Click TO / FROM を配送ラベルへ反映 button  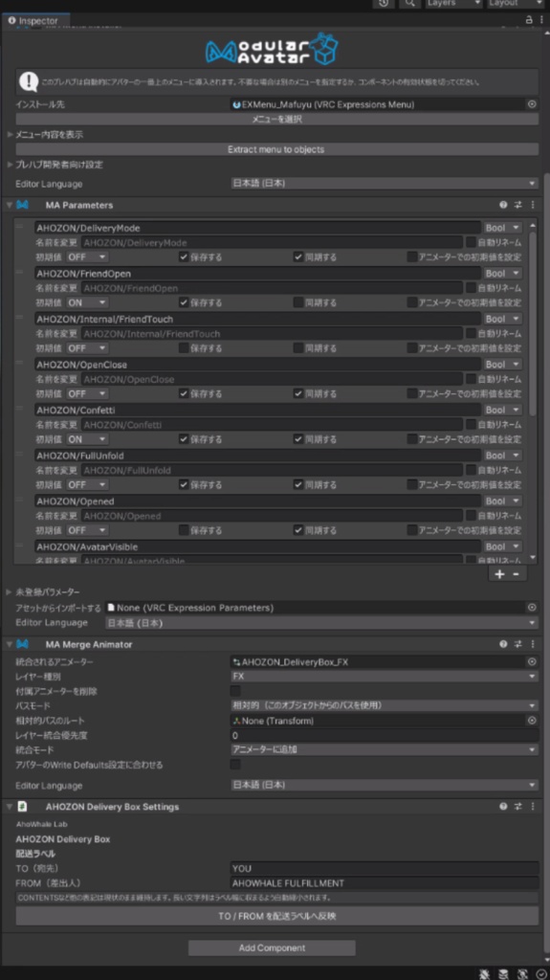(276, 916)
